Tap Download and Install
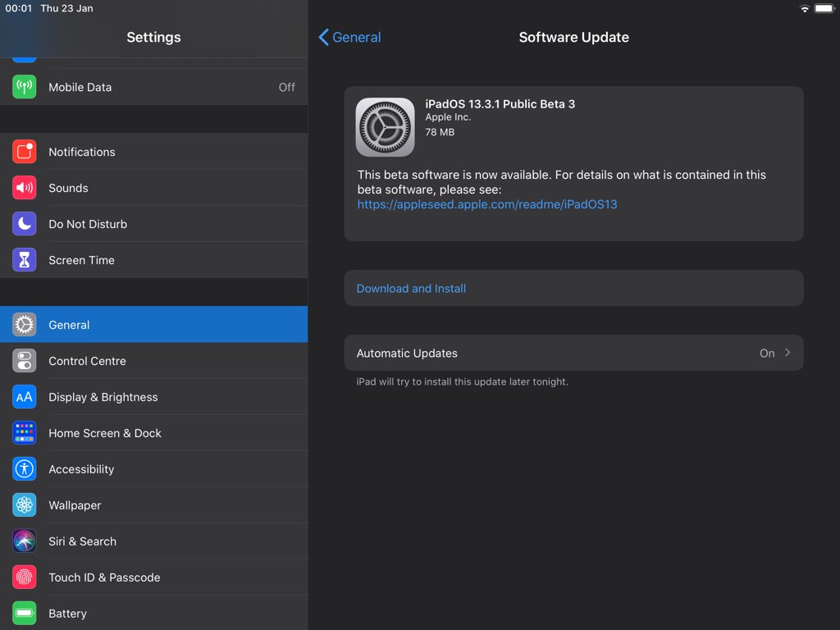This screenshot has height=630, width=840. (573, 288)
